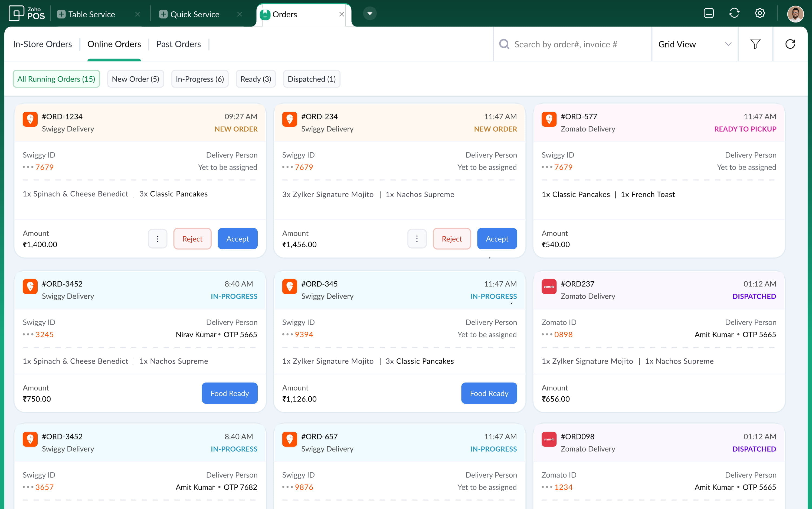The image size is (812, 509).
Task: Select All Running Orders (15) filter
Action: point(56,79)
